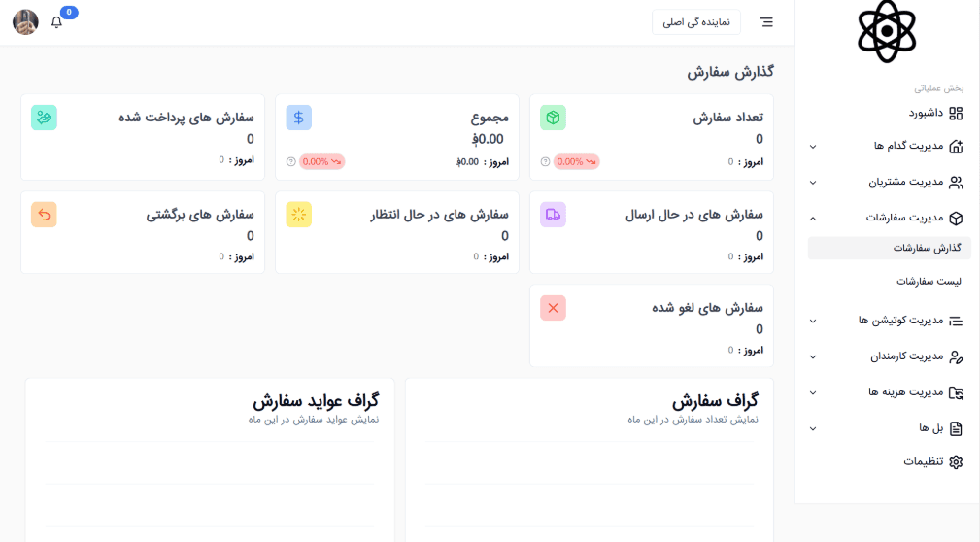Open لیست سفارشات submenu link
The height and width of the screenshot is (542, 980).
coord(929,281)
